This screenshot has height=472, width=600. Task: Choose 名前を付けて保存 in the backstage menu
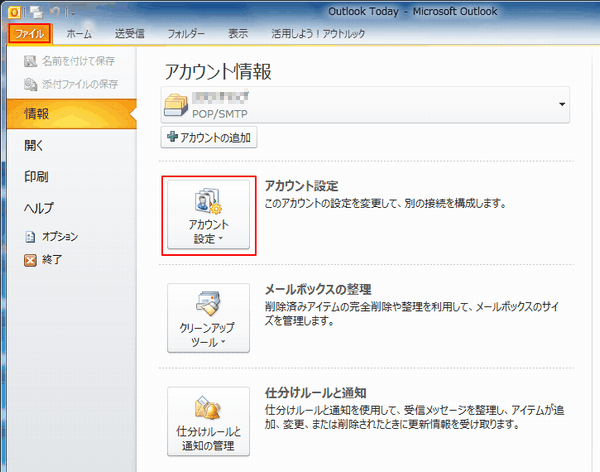[x=71, y=61]
